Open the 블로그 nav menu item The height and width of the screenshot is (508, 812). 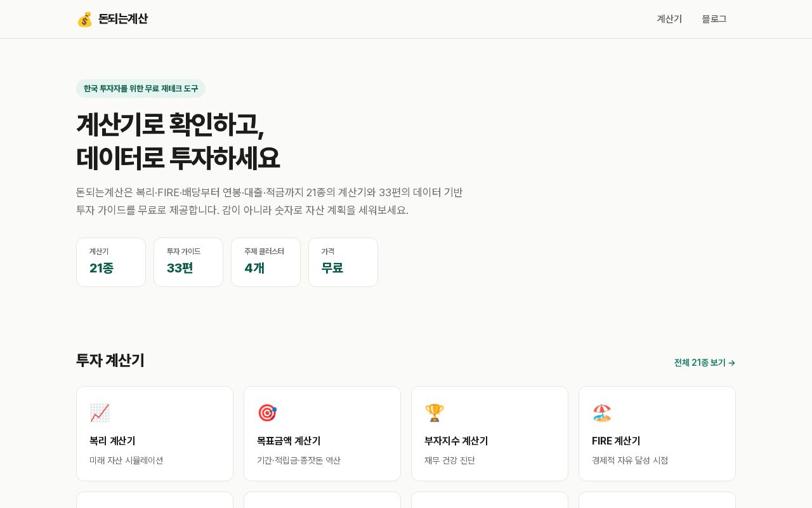pos(714,19)
